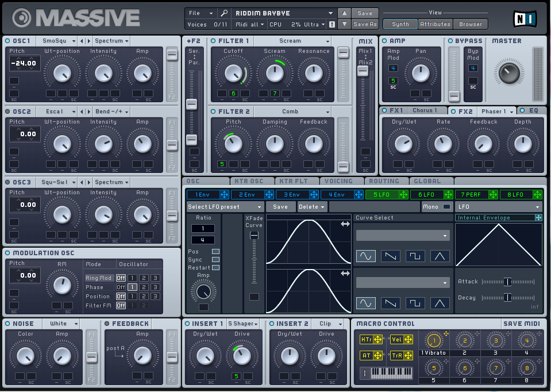
Task: Open the Attributes view
Action: 435,24
